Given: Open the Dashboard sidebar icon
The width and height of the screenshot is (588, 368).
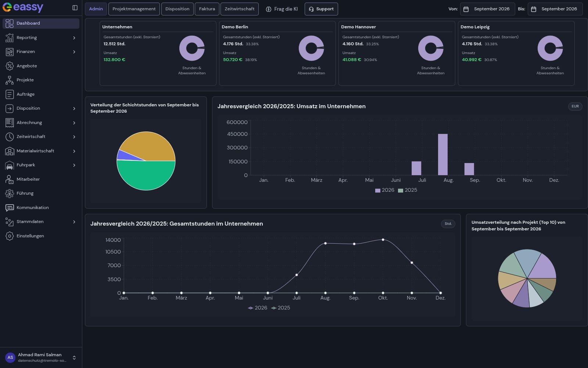Looking at the screenshot, I should [x=10, y=23].
